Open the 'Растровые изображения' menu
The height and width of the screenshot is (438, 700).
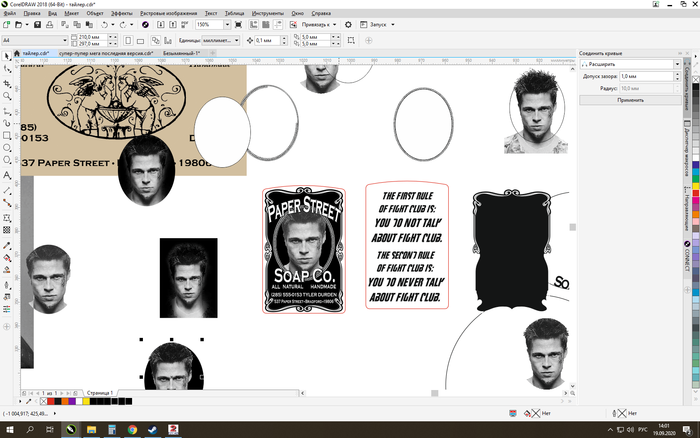pyautogui.click(x=168, y=13)
